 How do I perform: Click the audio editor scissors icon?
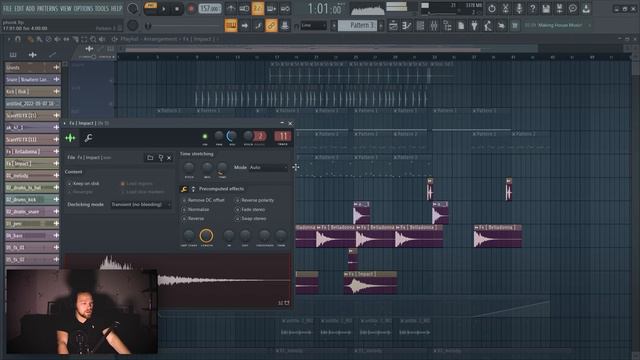tap(505, 9)
